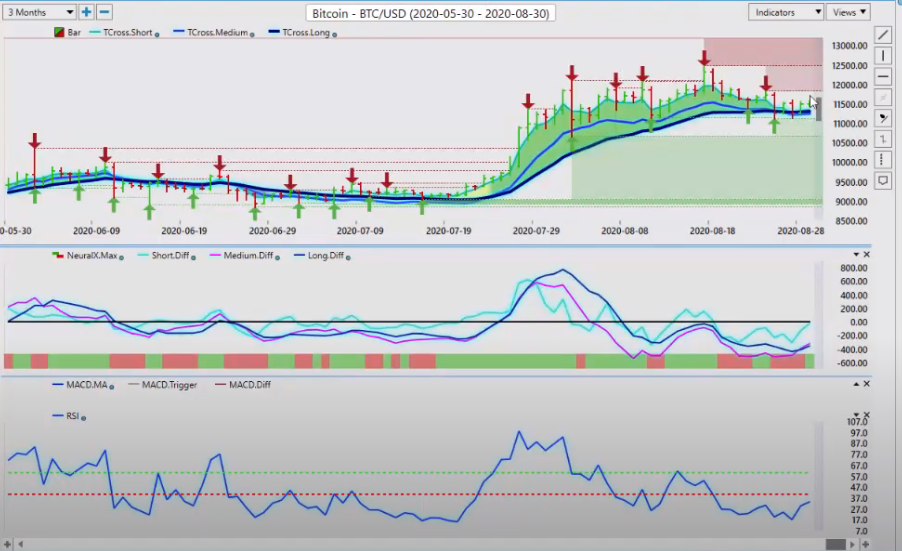
Task: Click the horizontal scrollbar thumb at bottom
Action: [835, 544]
